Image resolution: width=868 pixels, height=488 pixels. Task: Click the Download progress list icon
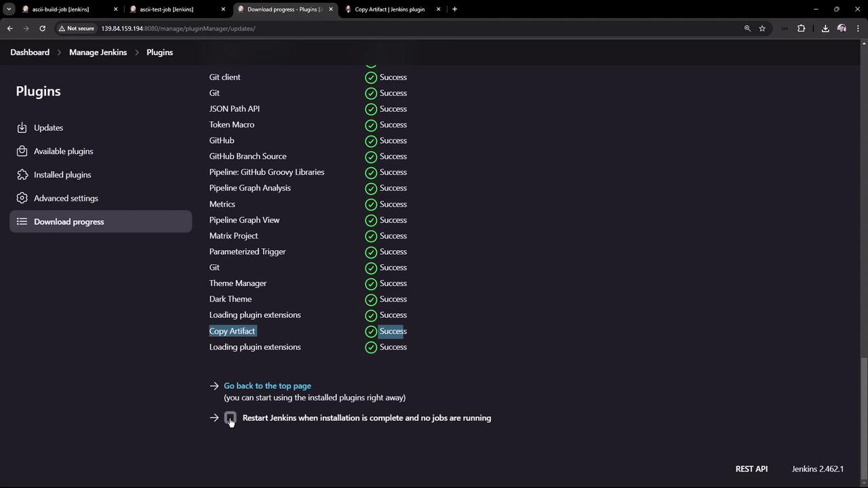coord(22,222)
